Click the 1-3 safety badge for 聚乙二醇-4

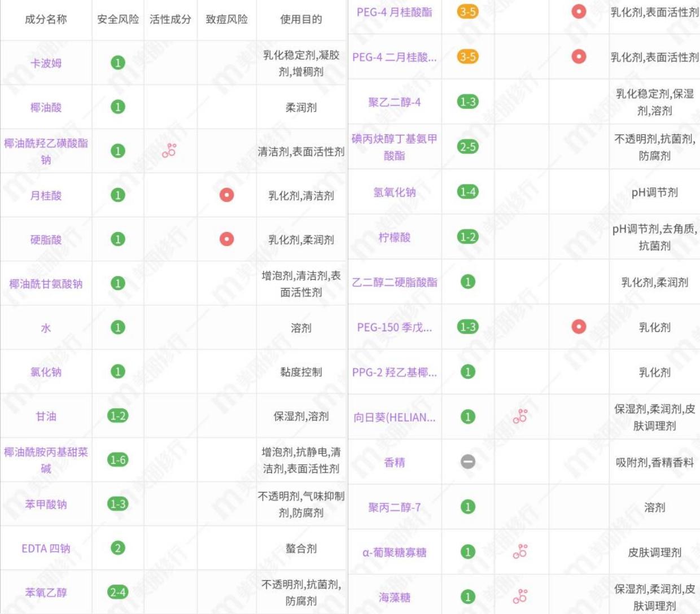pyautogui.click(x=467, y=102)
